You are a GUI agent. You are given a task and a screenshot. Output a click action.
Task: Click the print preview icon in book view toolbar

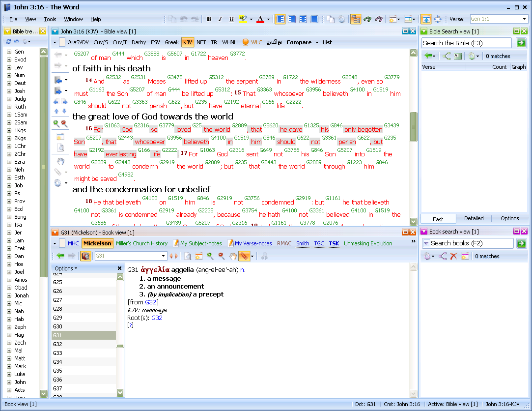(188, 256)
